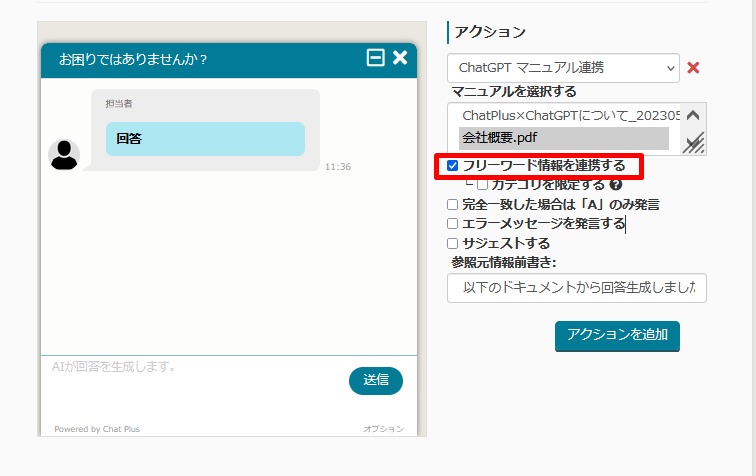Image resolution: width=756 pixels, height=476 pixels.
Task: Minimize the chat widget window
Action: 376,58
